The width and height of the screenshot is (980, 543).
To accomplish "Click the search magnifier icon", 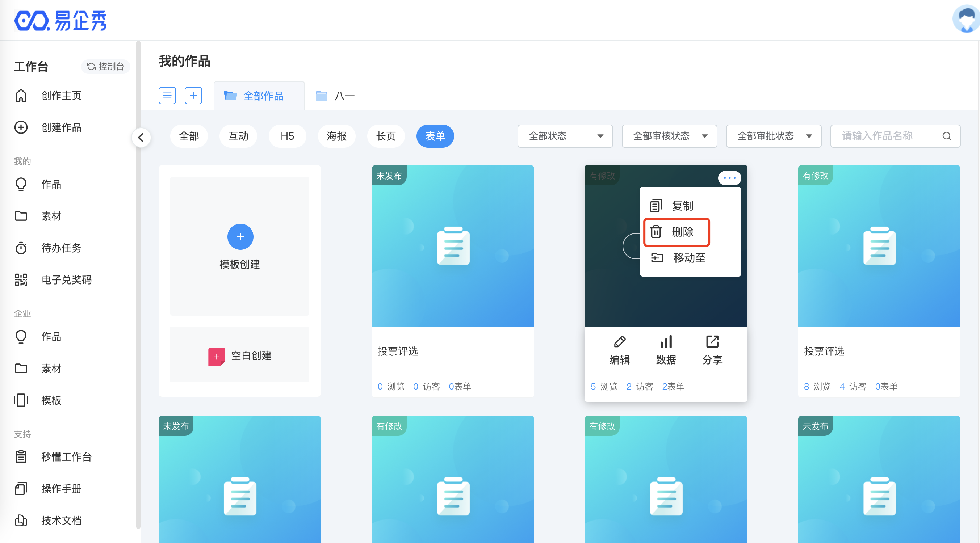I will click(947, 136).
